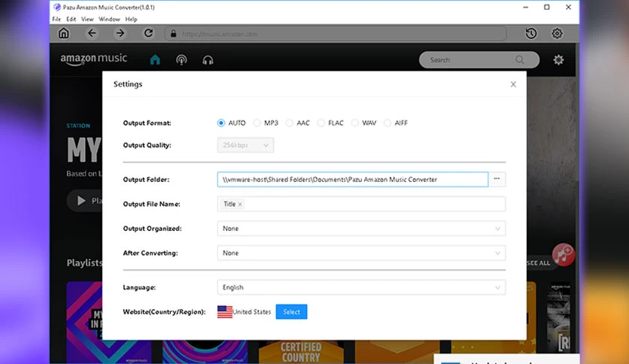The height and width of the screenshot is (364, 629).
Task: Select MP3 output format
Action: click(257, 123)
